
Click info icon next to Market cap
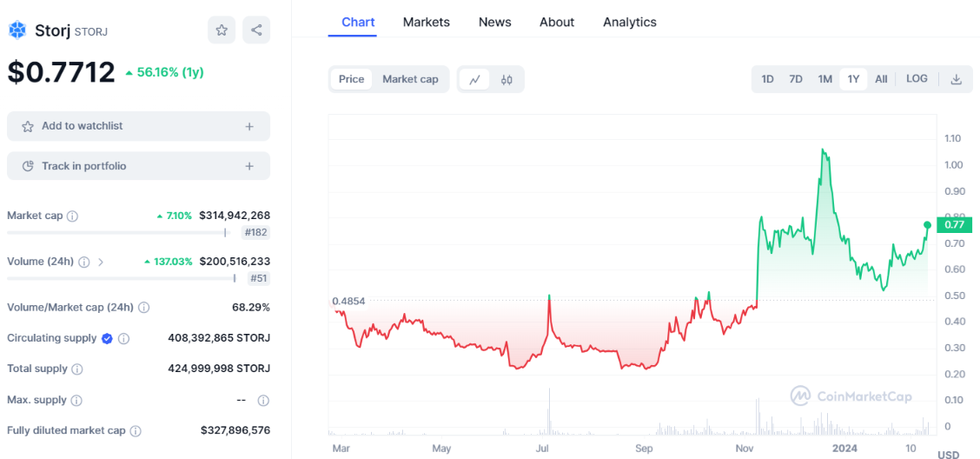click(x=73, y=216)
